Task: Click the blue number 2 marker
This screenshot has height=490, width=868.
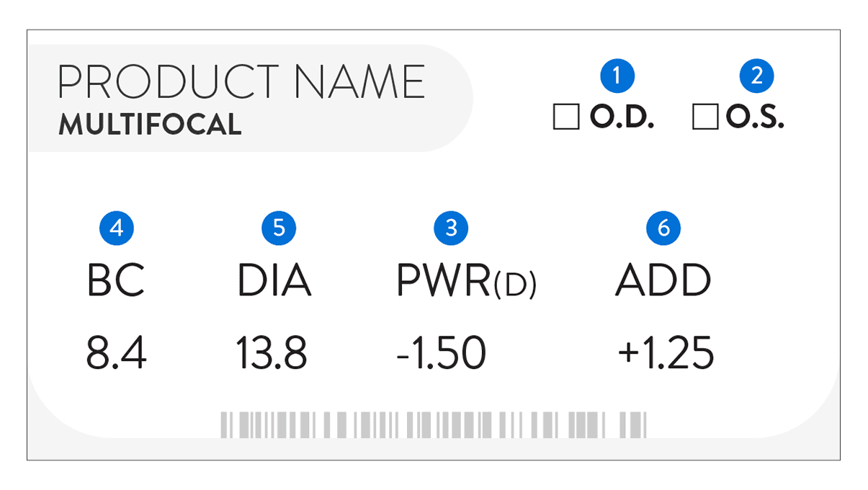Action: pos(756,76)
